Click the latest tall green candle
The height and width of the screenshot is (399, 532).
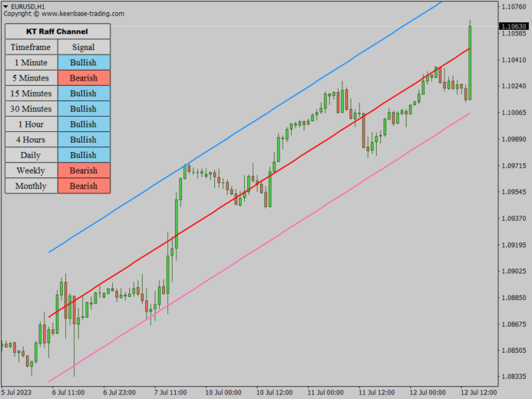click(470, 63)
